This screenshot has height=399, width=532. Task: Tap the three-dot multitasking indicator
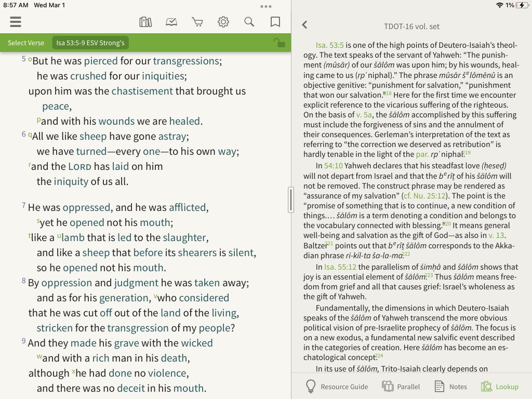(266, 6)
